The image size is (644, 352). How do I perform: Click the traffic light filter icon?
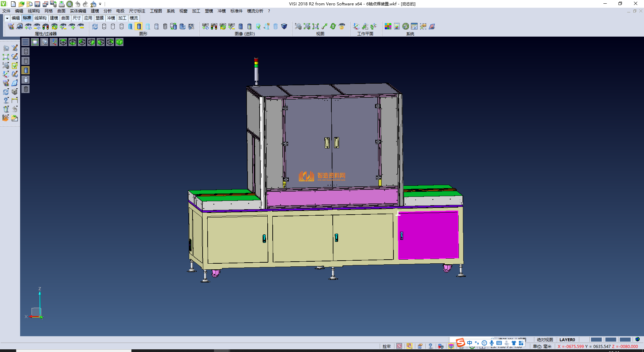point(46,27)
